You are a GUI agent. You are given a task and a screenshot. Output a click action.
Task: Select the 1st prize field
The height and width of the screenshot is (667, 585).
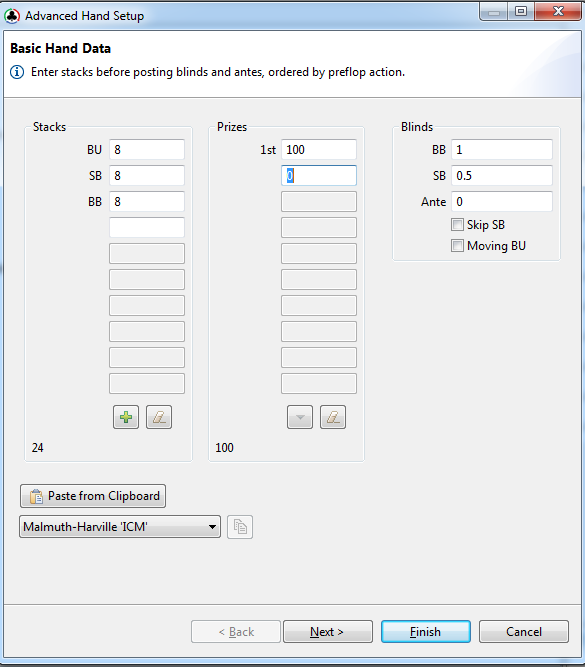[x=319, y=150]
